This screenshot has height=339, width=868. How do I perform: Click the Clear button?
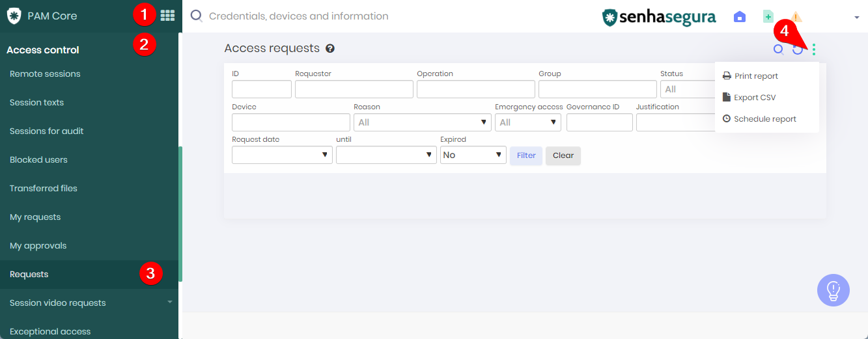[x=563, y=156]
